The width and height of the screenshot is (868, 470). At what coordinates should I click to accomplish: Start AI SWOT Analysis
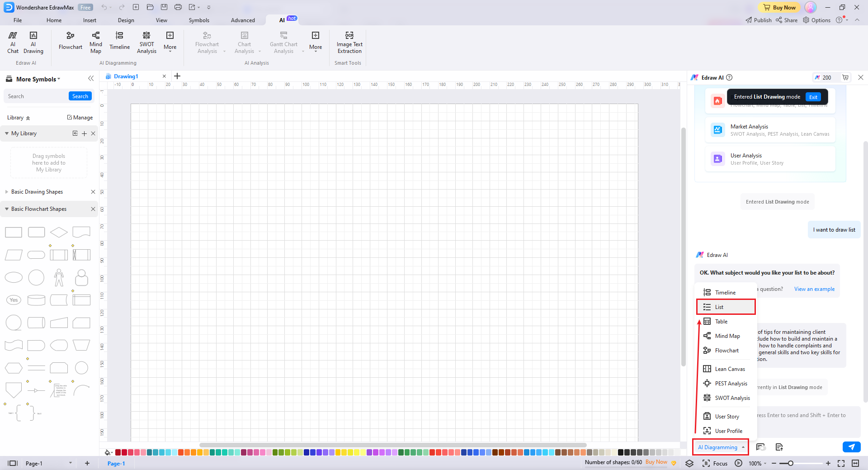click(146, 43)
